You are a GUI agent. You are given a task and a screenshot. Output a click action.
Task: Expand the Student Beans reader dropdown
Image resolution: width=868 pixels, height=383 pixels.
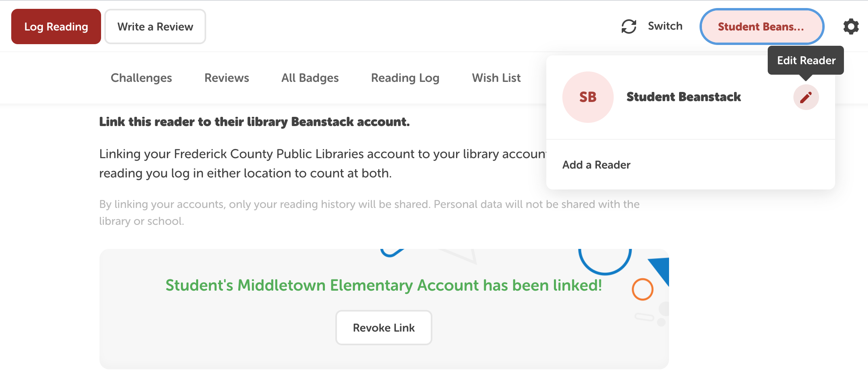pyautogui.click(x=762, y=26)
